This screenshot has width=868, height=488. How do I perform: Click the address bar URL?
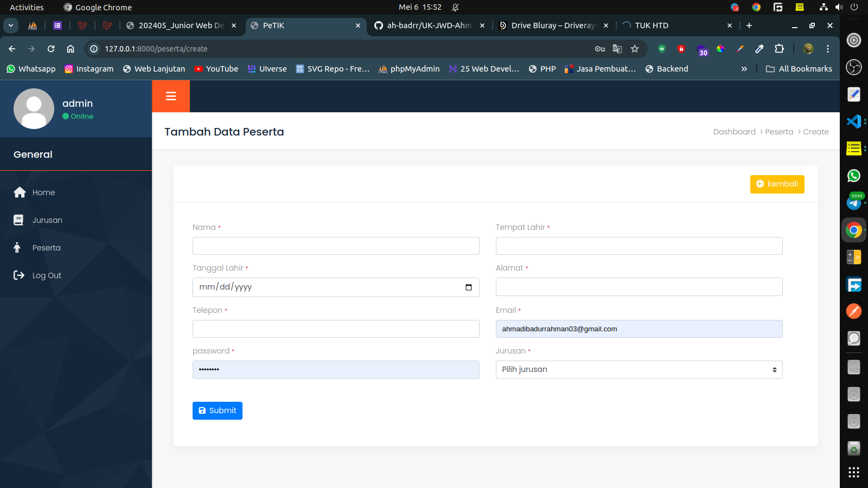tap(156, 49)
